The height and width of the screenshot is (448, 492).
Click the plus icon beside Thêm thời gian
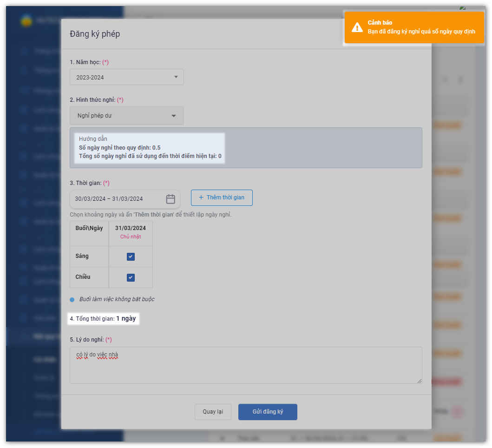click(x=201, y=198)
